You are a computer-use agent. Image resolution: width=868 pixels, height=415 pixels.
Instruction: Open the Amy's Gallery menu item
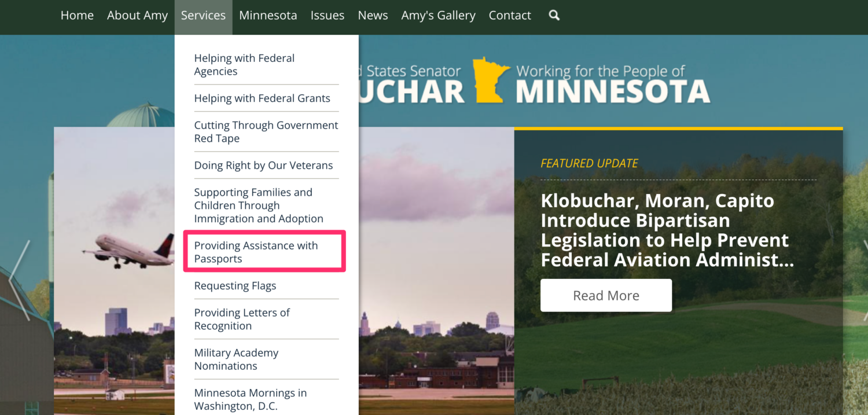tap(438, 15)
